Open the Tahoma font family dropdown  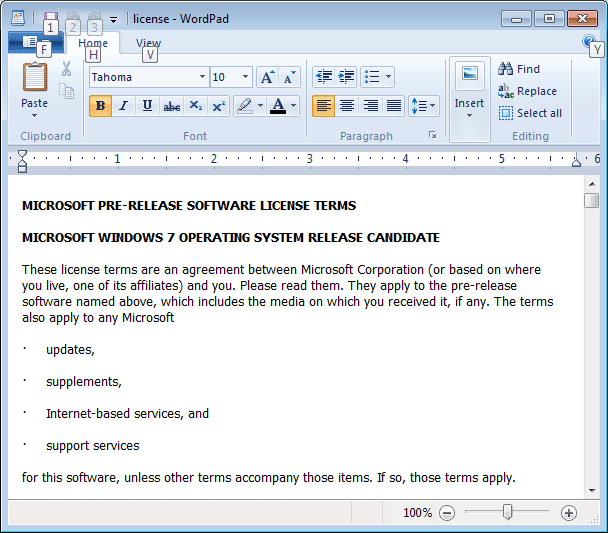click(x=202, y=77)
